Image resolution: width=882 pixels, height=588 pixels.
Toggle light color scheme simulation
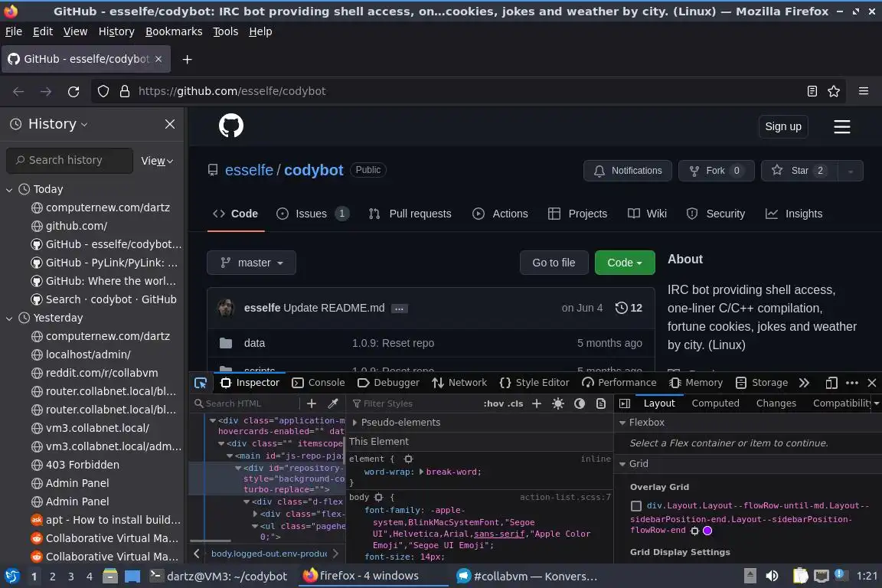[x=558, y=403]
